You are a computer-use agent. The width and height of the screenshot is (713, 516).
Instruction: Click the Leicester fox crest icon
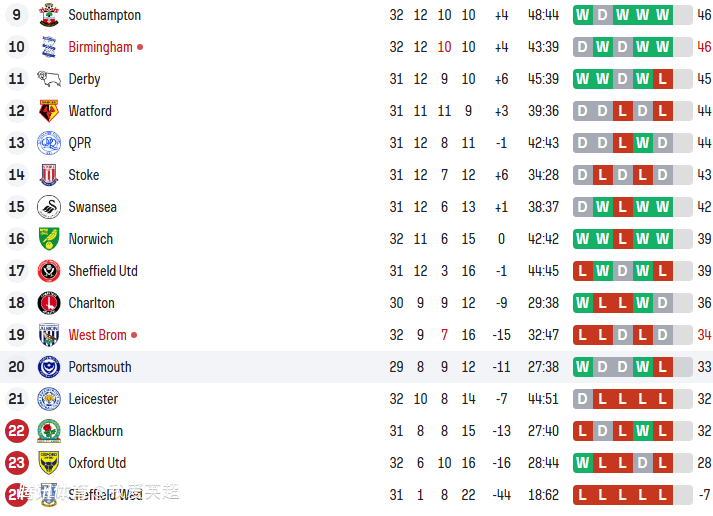(x=48, y=399)
